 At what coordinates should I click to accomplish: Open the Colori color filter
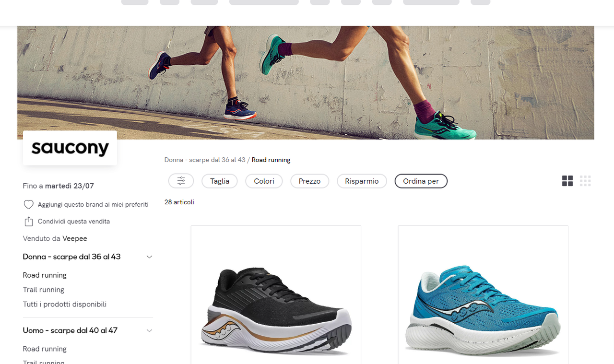[264, 181]
